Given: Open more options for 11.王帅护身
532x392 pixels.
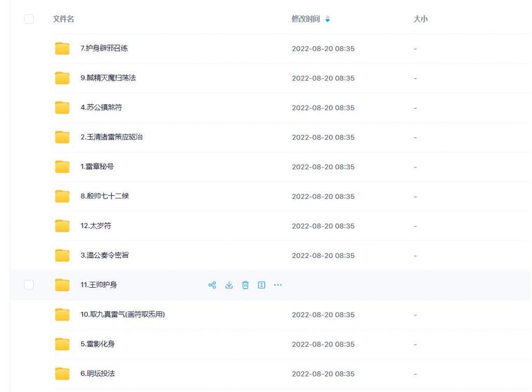Looking at the screenshot, I should 278,285.
